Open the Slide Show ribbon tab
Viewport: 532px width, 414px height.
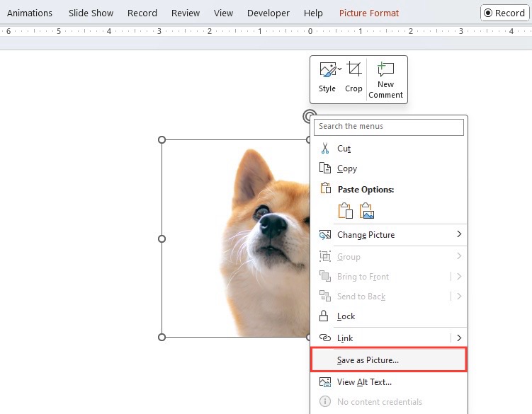tap(91, 13)
